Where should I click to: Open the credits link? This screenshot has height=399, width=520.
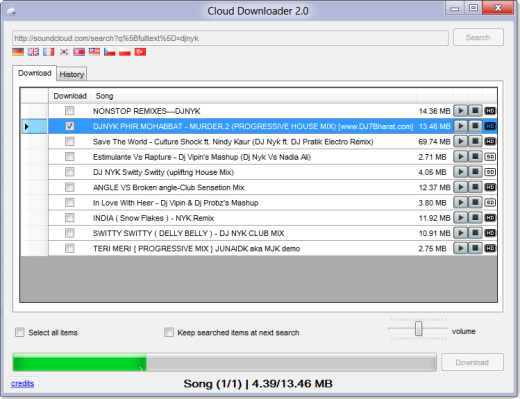(23, 383)
